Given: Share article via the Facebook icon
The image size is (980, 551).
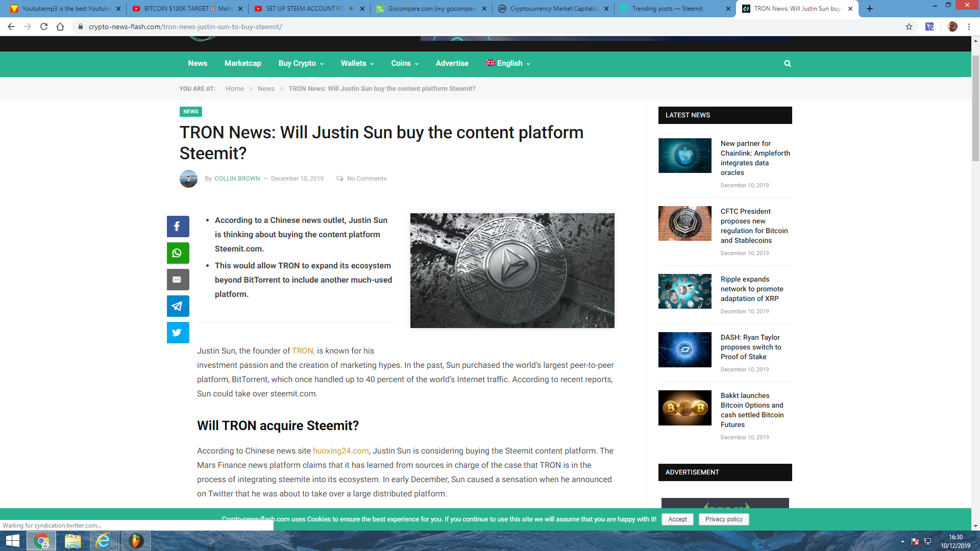Looking at the screenshot, I should [x=178, y=227].
